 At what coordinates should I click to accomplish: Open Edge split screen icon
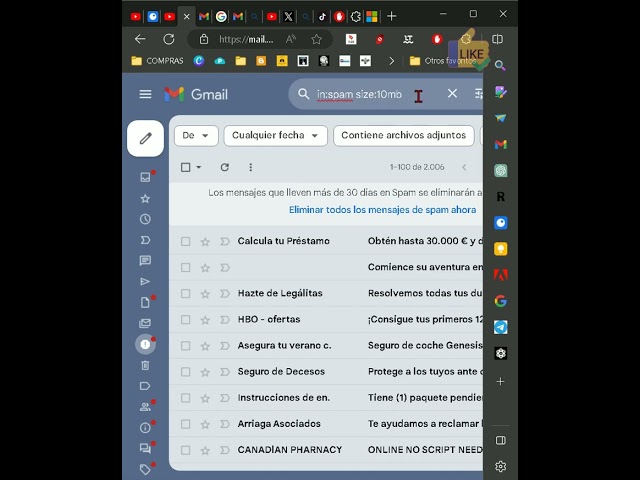pyautogui.click(x=498, y=39)
